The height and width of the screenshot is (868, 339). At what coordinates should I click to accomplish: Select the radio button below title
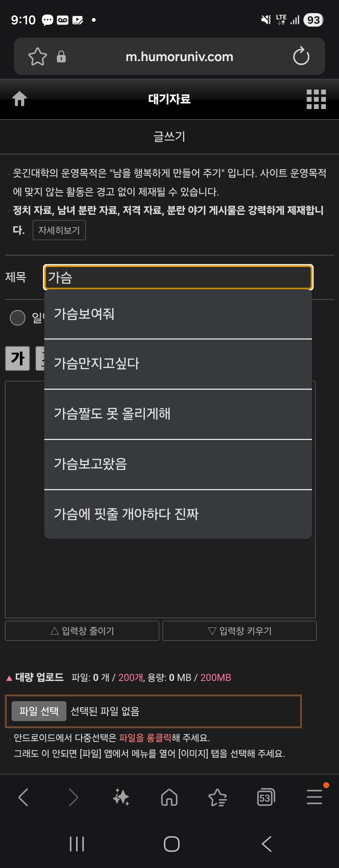(18, 318)
